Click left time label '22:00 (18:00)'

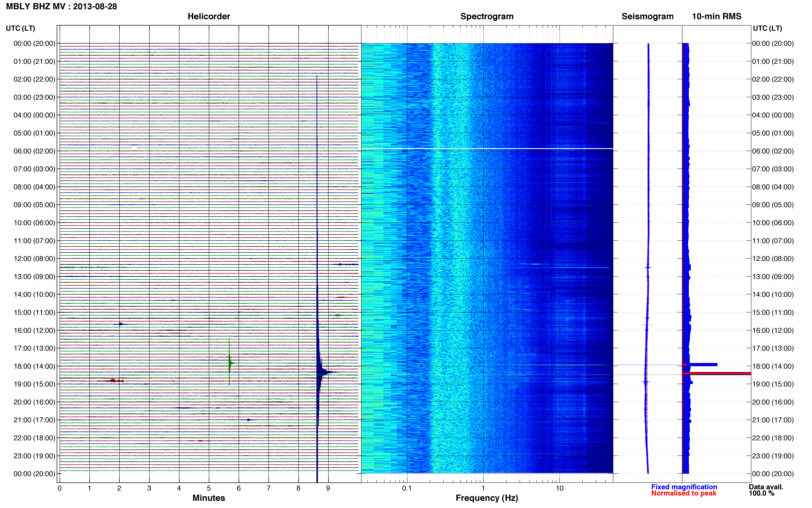(34, 438)
